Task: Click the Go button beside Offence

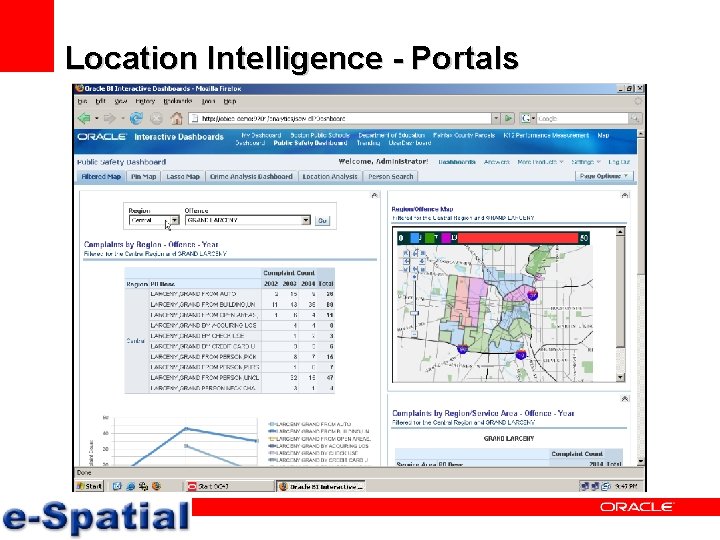Action: [322, 220]
